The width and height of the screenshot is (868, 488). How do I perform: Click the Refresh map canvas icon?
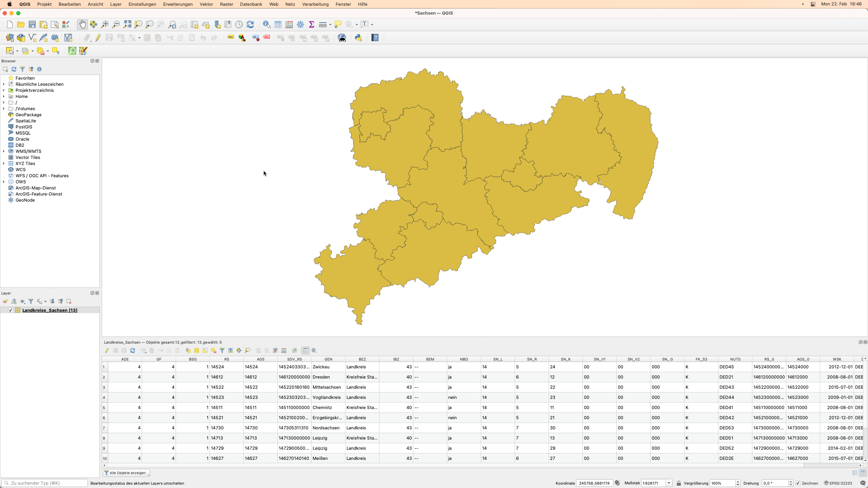coord(250,24)
